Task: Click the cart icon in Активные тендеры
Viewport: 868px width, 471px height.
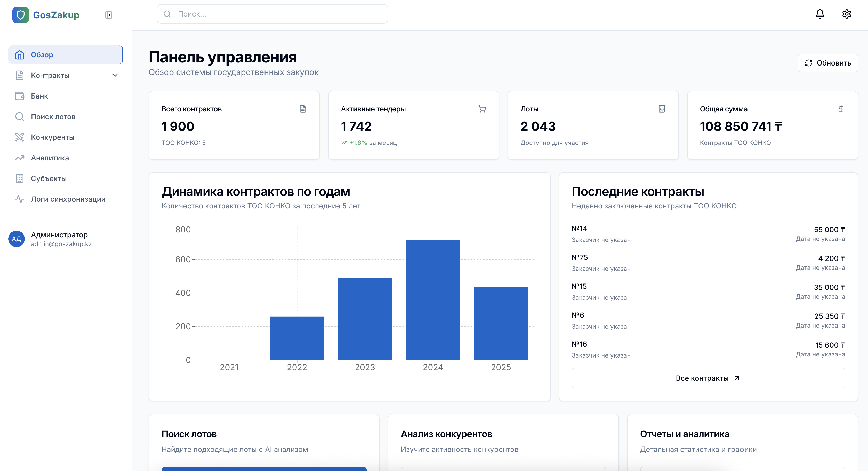Action: [x=482, y=109]
